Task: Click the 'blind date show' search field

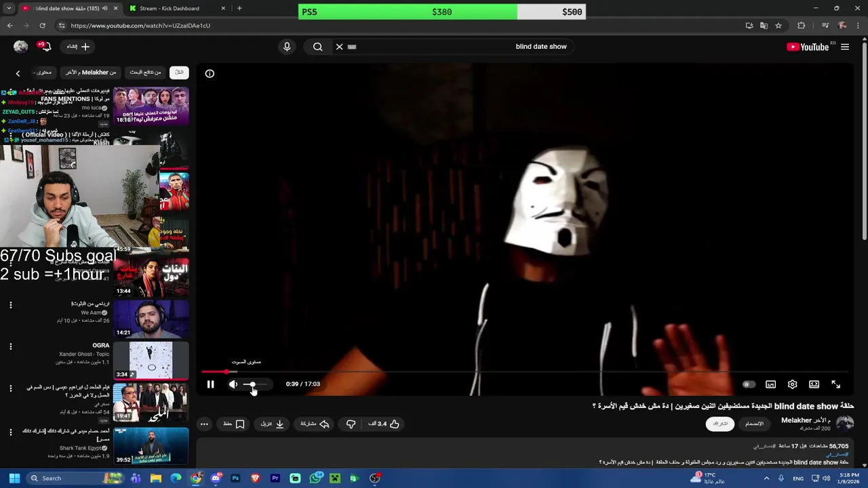Action: tap(461, 47)
